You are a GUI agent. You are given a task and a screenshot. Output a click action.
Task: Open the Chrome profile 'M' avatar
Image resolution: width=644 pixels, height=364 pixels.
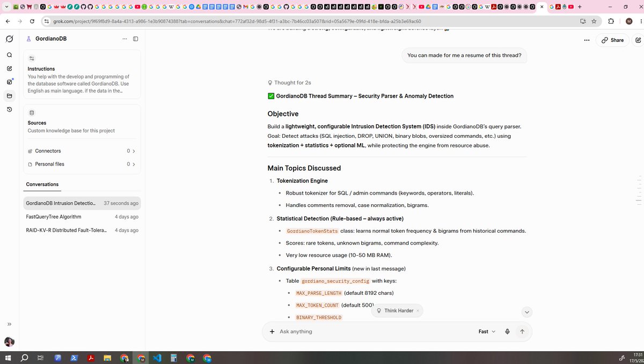coord(628,21)
